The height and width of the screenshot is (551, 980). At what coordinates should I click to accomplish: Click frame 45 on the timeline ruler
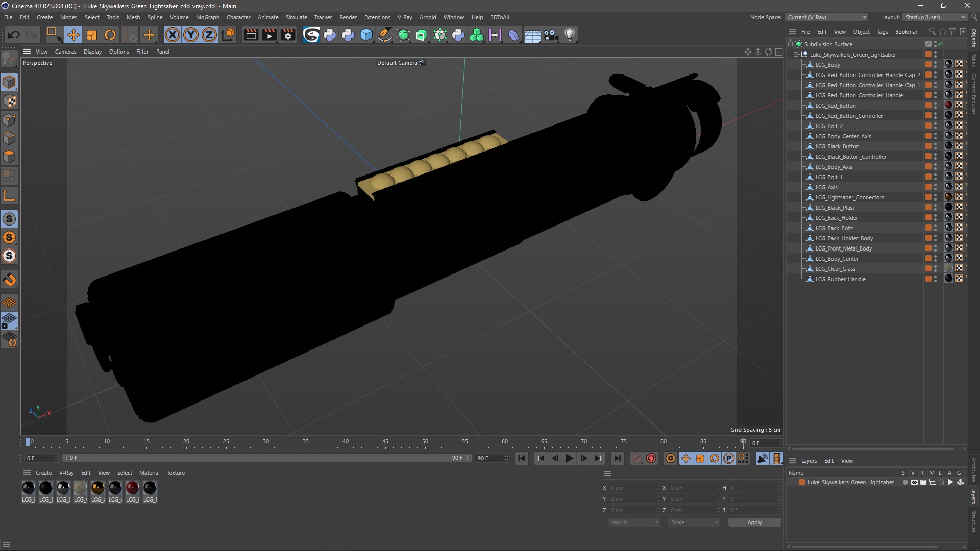(385, 442)
